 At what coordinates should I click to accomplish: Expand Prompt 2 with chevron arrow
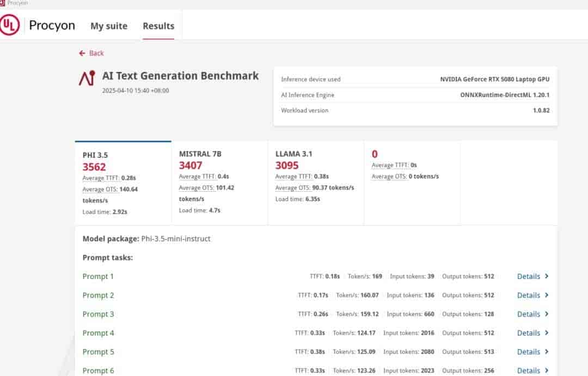pos(547,295)
